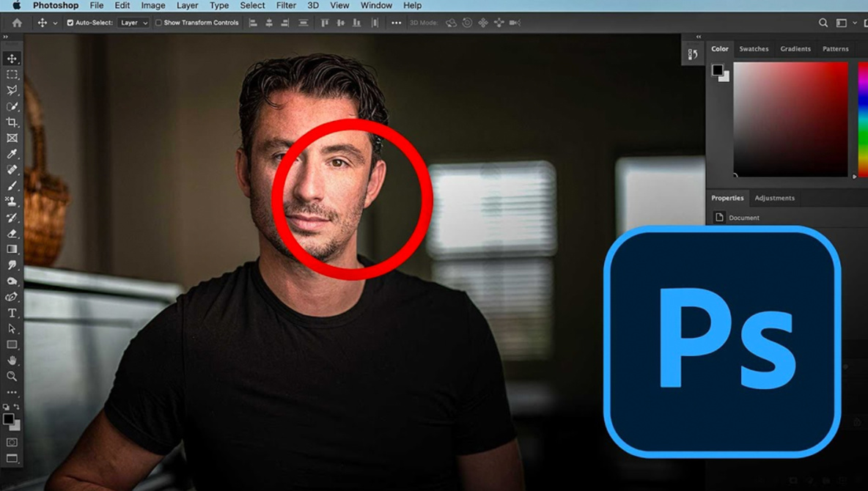This screenshot has width=868, height=491.
Task: Open the Edit Toolbar three-dots button
Action: (x=12, y=393)
